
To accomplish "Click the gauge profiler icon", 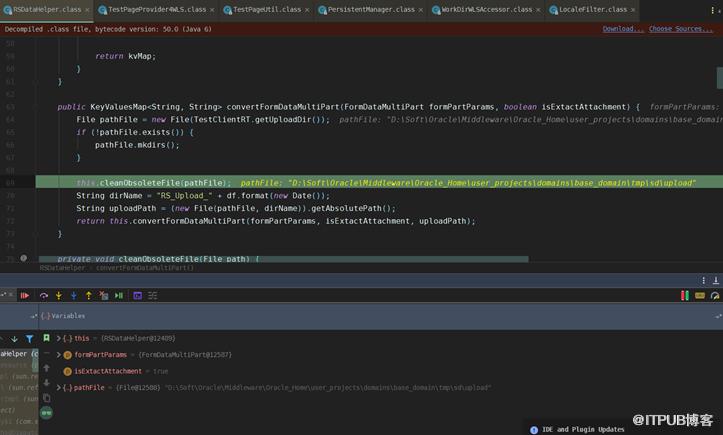I will point(715,296).
